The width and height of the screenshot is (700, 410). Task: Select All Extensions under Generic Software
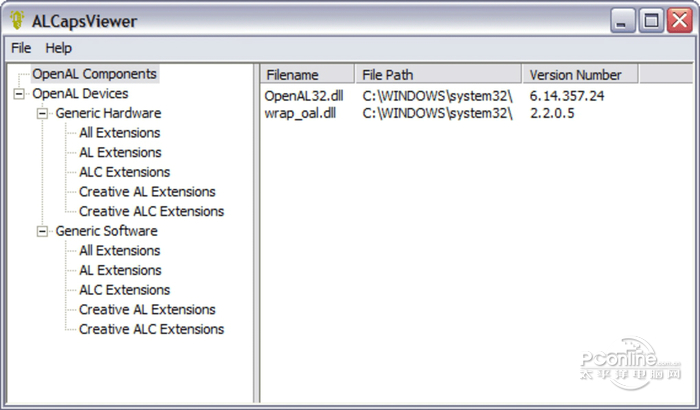[x=119, y=251]
